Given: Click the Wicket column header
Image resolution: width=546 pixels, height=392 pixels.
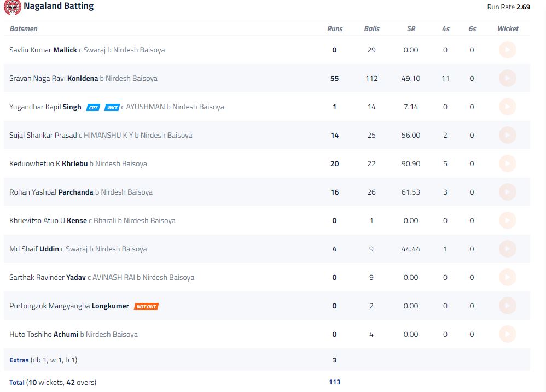Looking at the screenshot, I should tap(508, 28).
